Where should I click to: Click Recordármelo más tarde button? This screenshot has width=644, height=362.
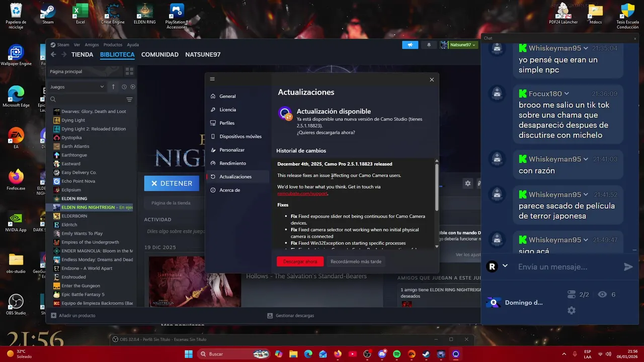(x=356, y=261)
